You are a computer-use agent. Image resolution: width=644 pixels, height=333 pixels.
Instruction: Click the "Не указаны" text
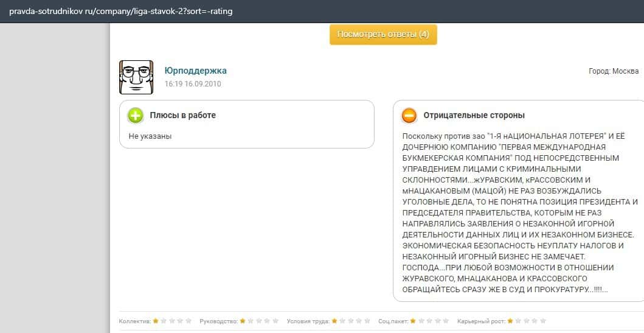pyautogui.click(x=150, y=136)
